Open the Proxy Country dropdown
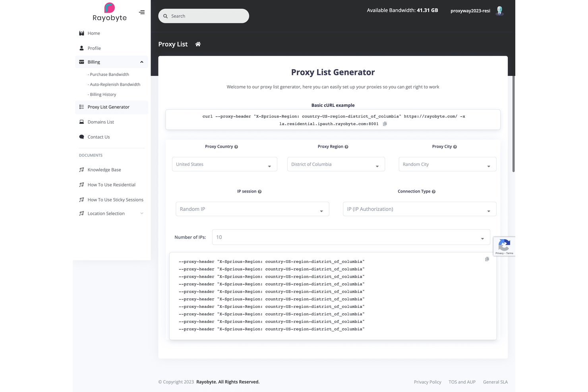 tap(224, 164)
